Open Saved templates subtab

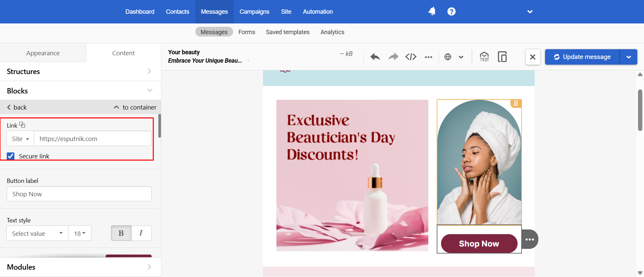(288, 32)
